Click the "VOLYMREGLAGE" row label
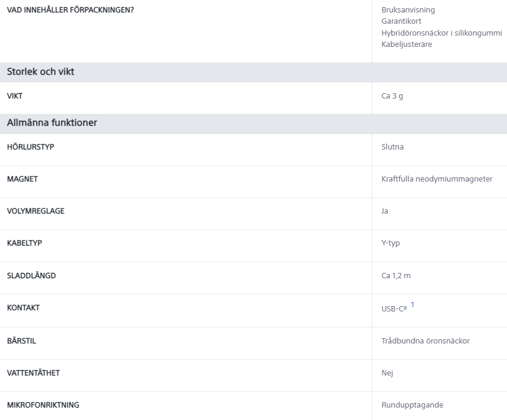This screenshot has width=507, height=420. coord(36,211)
